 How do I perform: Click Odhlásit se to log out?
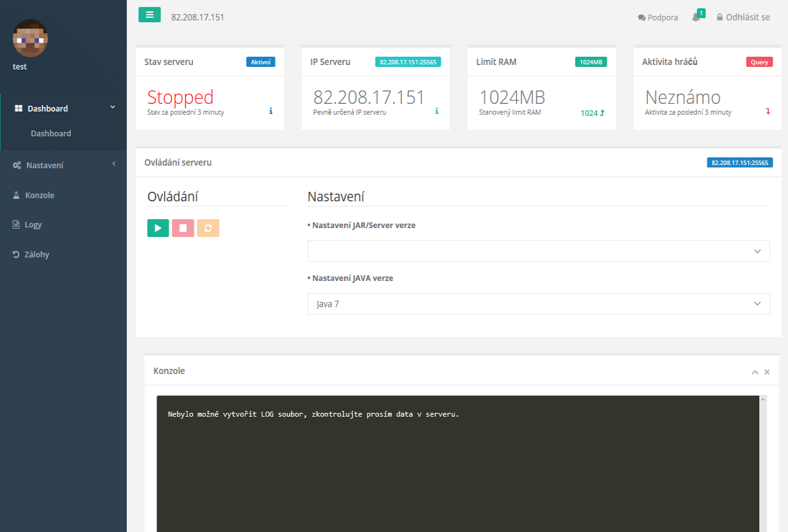point(743,17)
